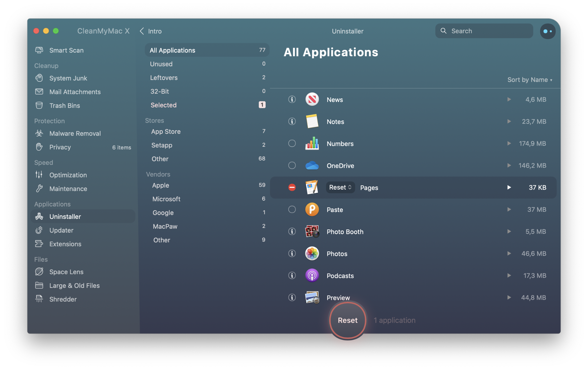Screen dimensions: 588x370
Task: Show info for News app
Action: point(292,99)
